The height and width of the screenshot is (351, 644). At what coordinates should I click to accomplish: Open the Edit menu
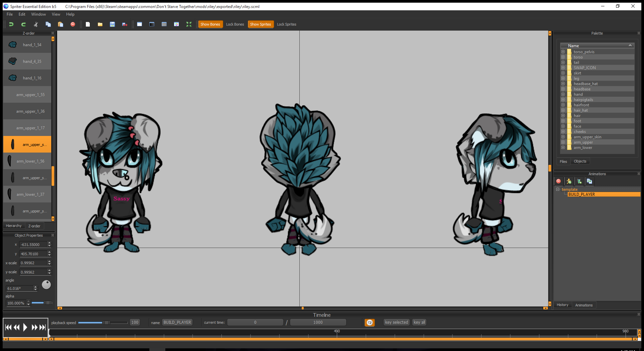(x=22, y=14)
